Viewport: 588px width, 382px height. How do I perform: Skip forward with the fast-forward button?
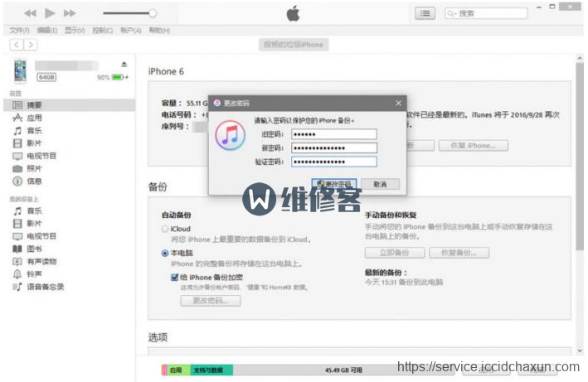70,13
